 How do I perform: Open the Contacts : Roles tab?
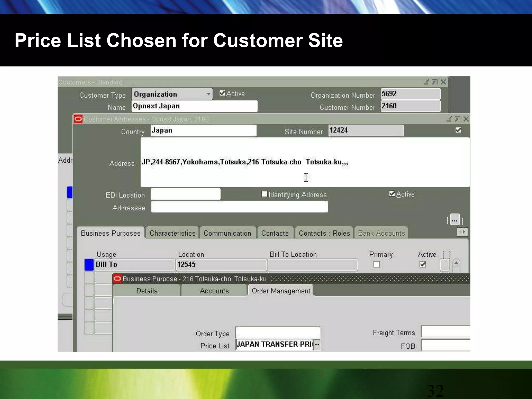324,233
